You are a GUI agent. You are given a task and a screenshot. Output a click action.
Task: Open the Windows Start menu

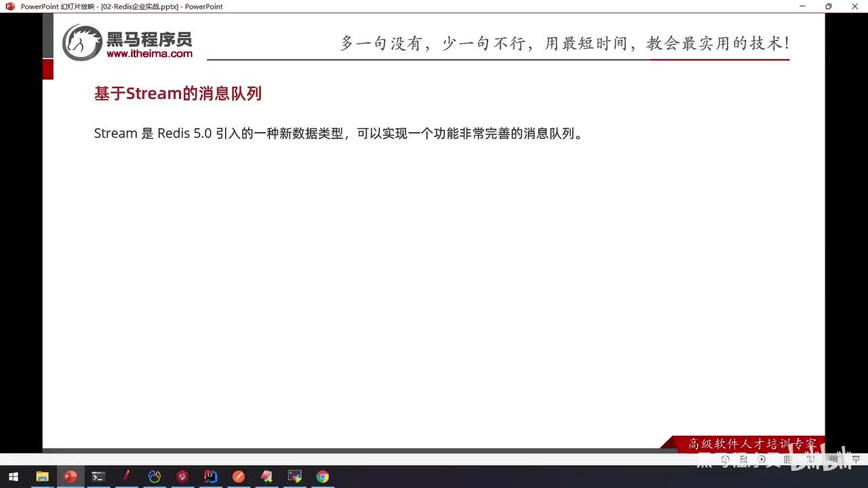coord(13,476)
